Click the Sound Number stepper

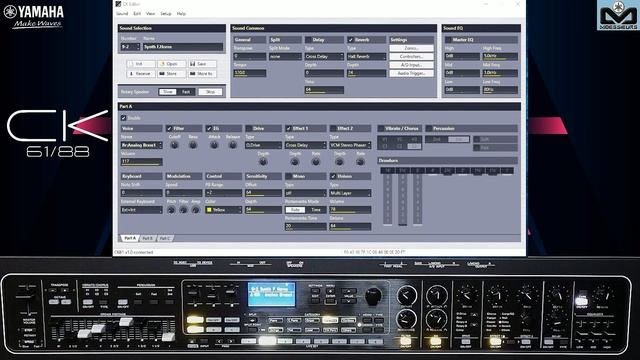[x=138, y=47]
